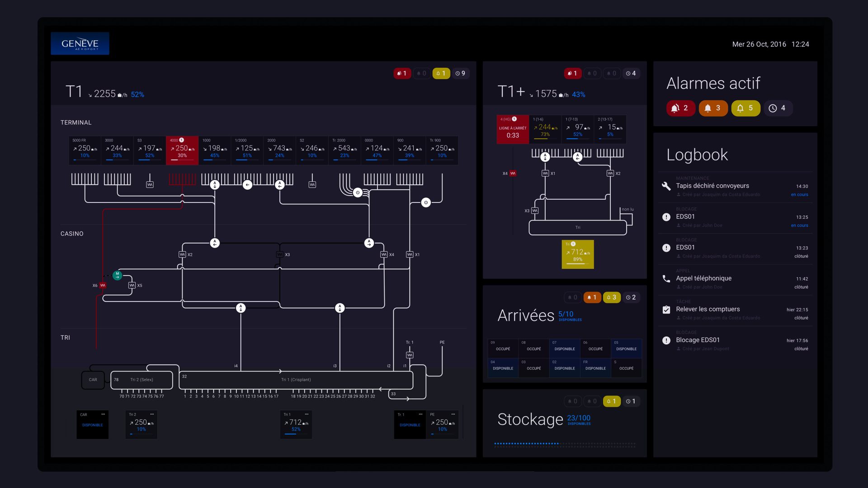Select the red 4000 terminal line tile
The image size is (868, 488).
pyautogui.click(x=182, y=150)
